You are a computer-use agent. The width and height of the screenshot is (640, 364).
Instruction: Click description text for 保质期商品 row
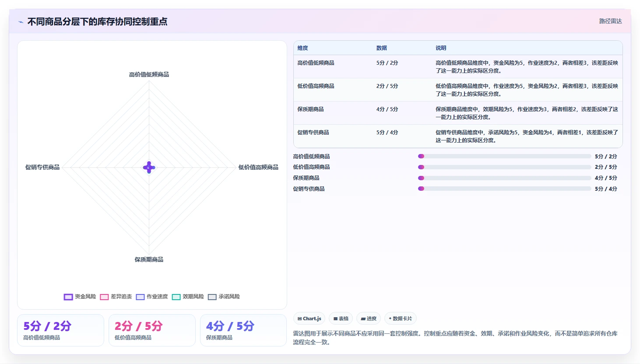(x=527, y=113)
